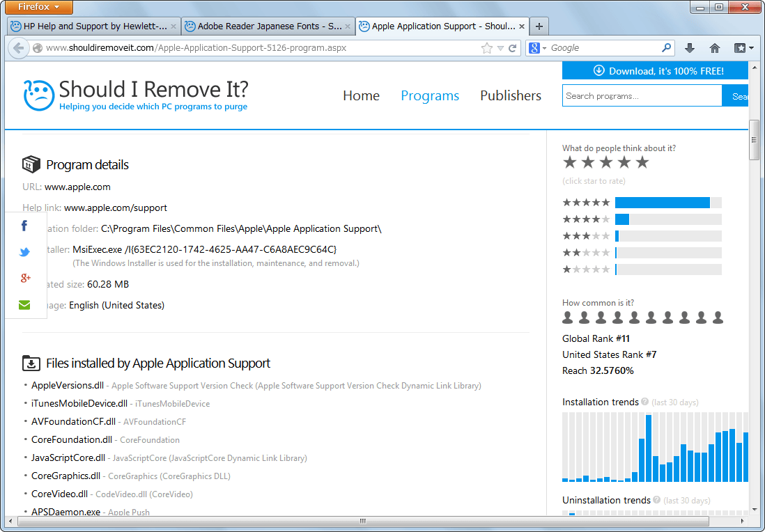Screen dimensions: 765x532
Task: Share page via Twitter icon
Action: click(x=24, y=252)
